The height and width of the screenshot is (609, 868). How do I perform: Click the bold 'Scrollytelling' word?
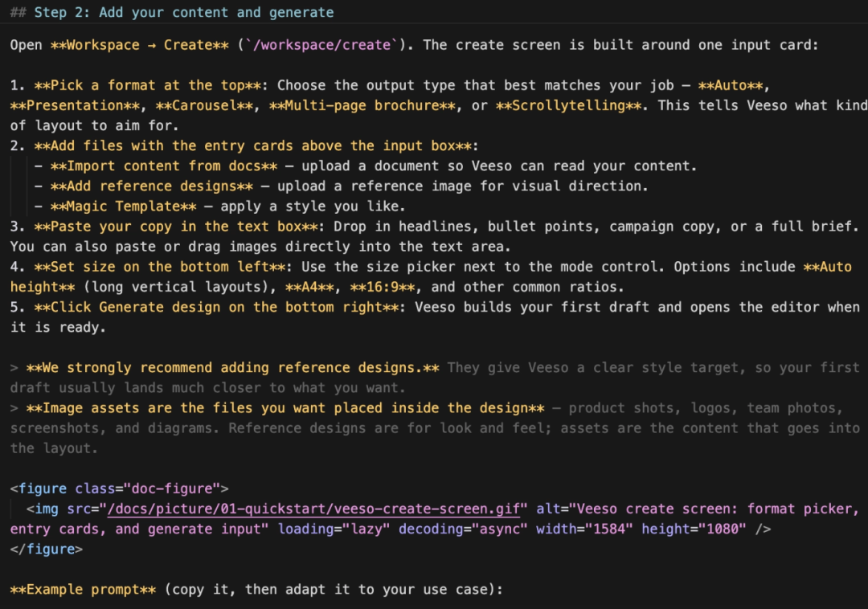(568, 105)
